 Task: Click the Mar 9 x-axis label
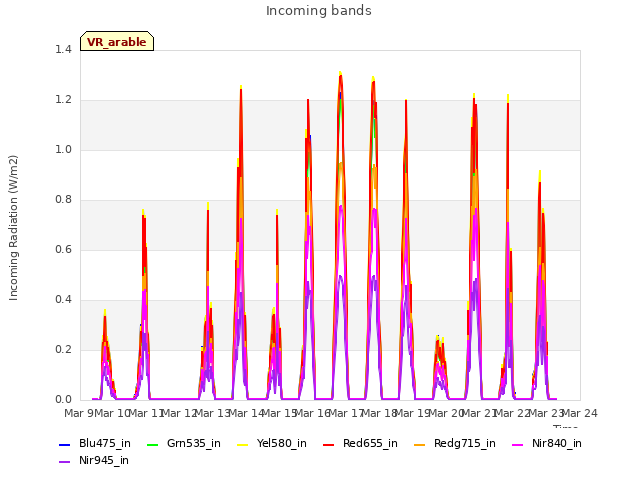pos(78,413)
